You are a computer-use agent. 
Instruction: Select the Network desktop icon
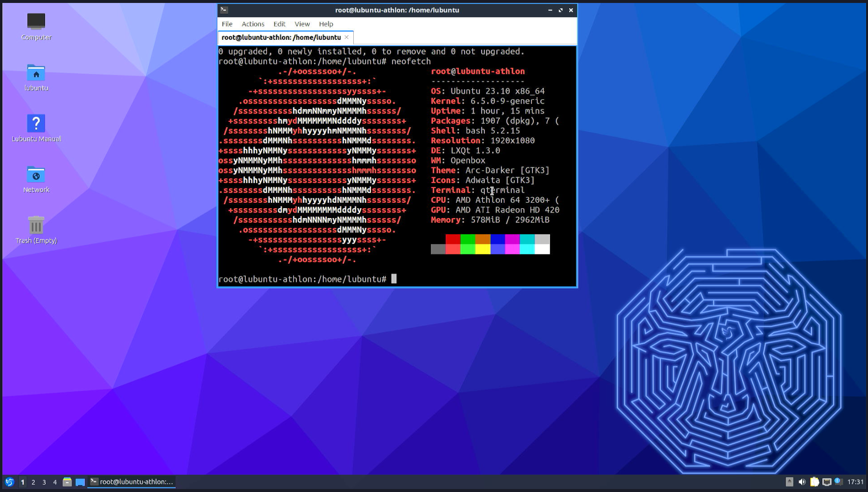click(x=36, y=179)
